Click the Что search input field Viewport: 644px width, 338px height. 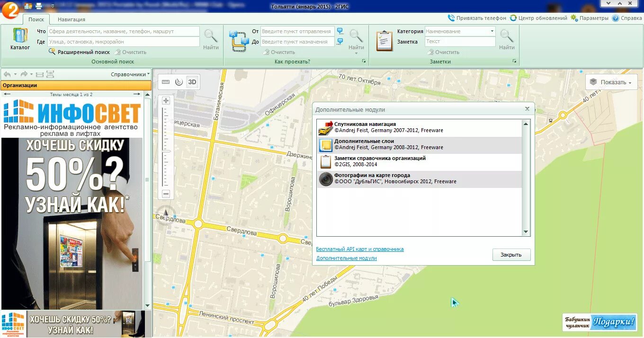point(124,31)
